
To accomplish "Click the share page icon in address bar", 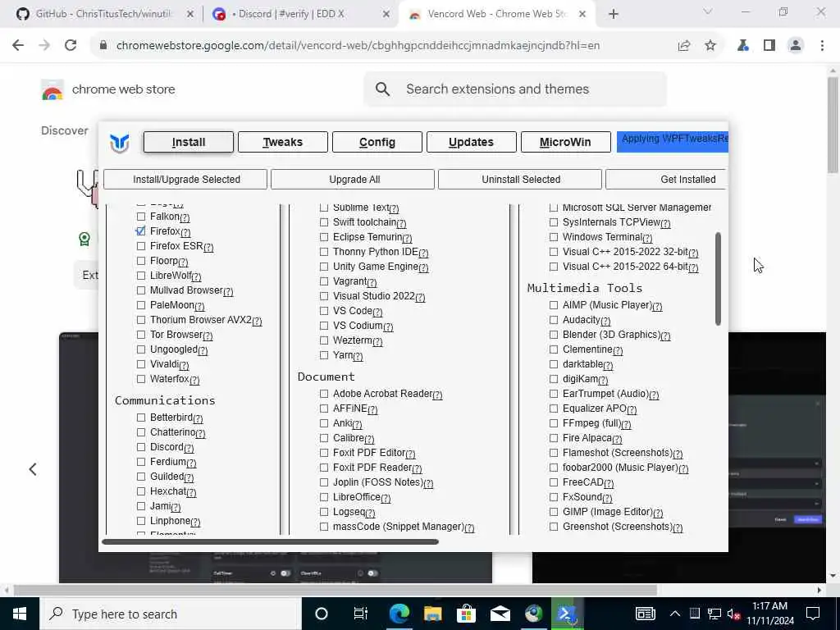I will [x=684, y=46].
